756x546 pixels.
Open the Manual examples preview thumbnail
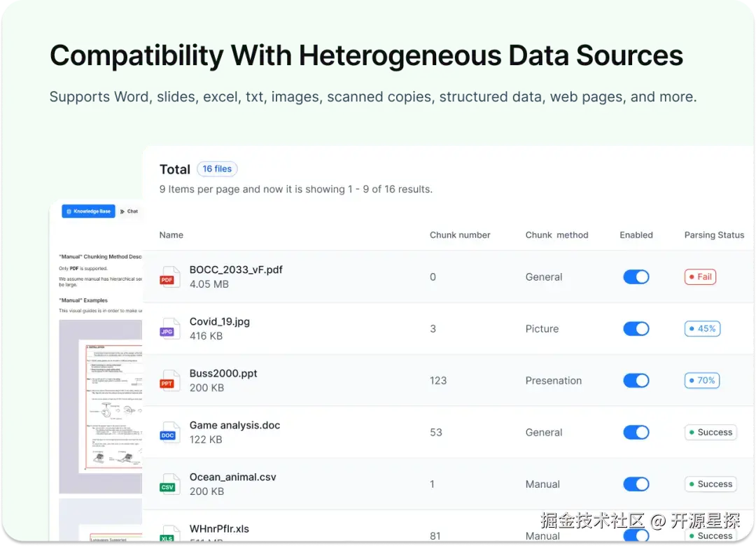tap(101, 406)
